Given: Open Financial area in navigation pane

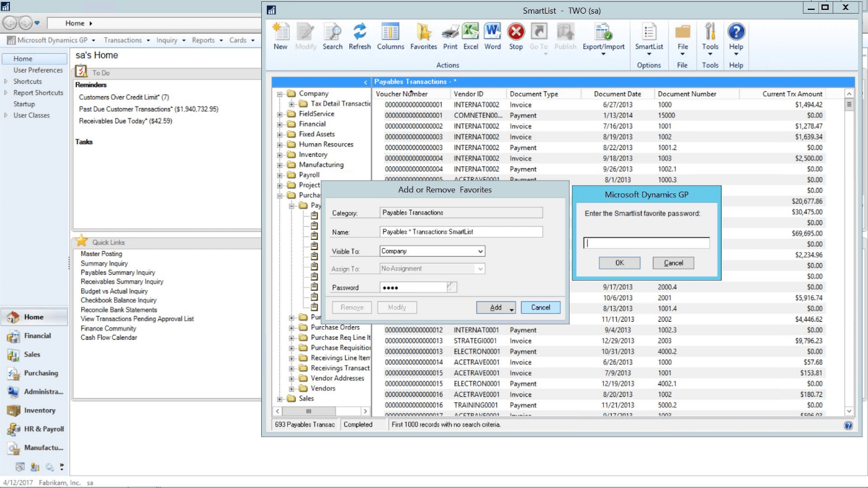Looking at the screenshot, I should (x=37, y=335).
